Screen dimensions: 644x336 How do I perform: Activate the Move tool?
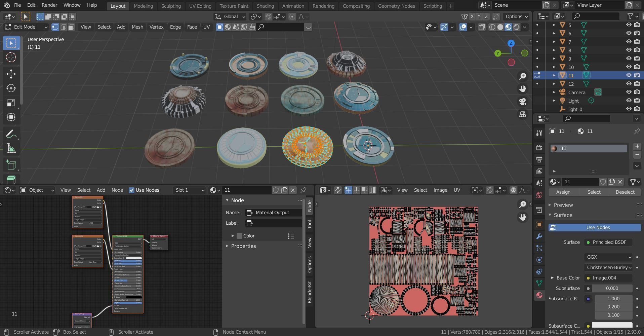click(11, 74)
